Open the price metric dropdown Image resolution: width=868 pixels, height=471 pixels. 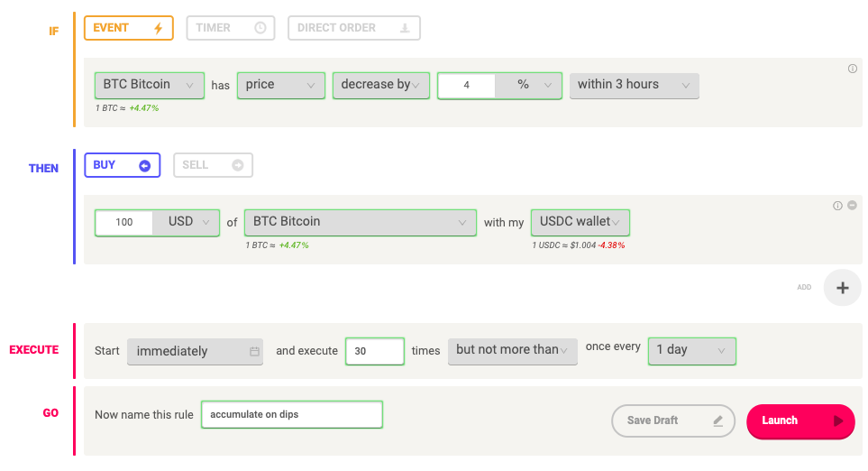pyautogui.click(x=280, y=86)
